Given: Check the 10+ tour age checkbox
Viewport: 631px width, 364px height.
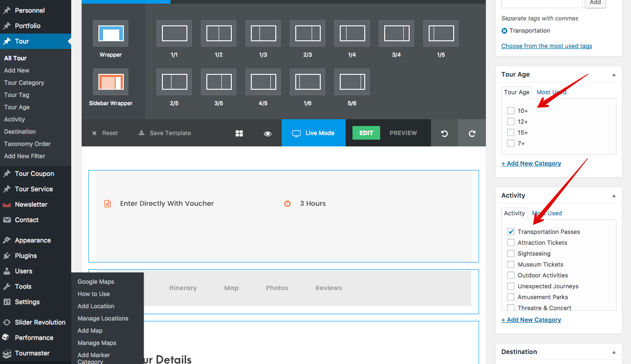Looking at the screenshot, I should click(511, 111).
